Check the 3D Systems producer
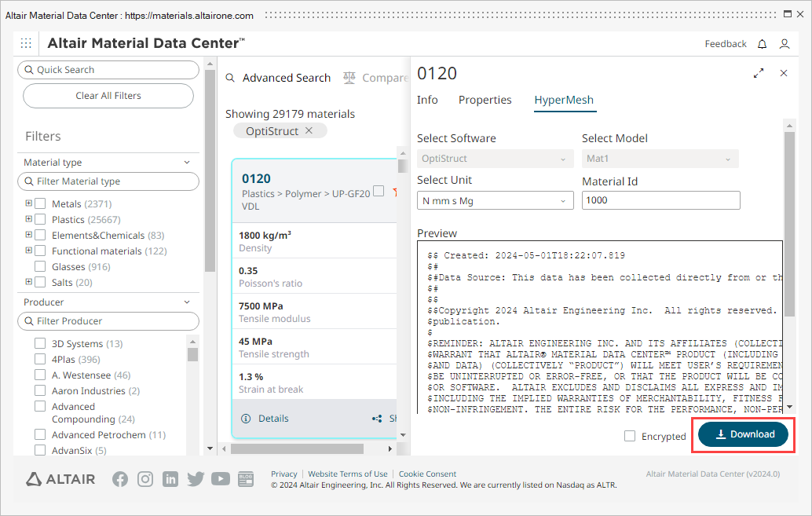 click(x=40, y=343)
